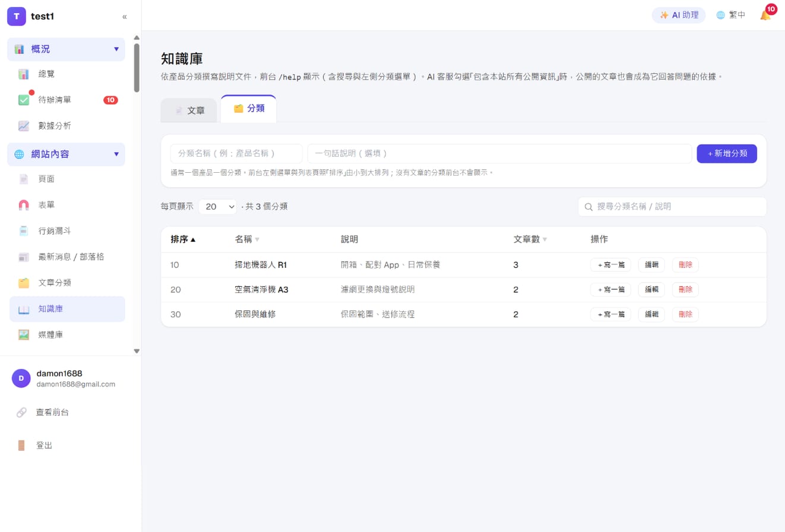Click the 濾網更換與燈號說明 description text
785x532 pixels.
(378, 290)
